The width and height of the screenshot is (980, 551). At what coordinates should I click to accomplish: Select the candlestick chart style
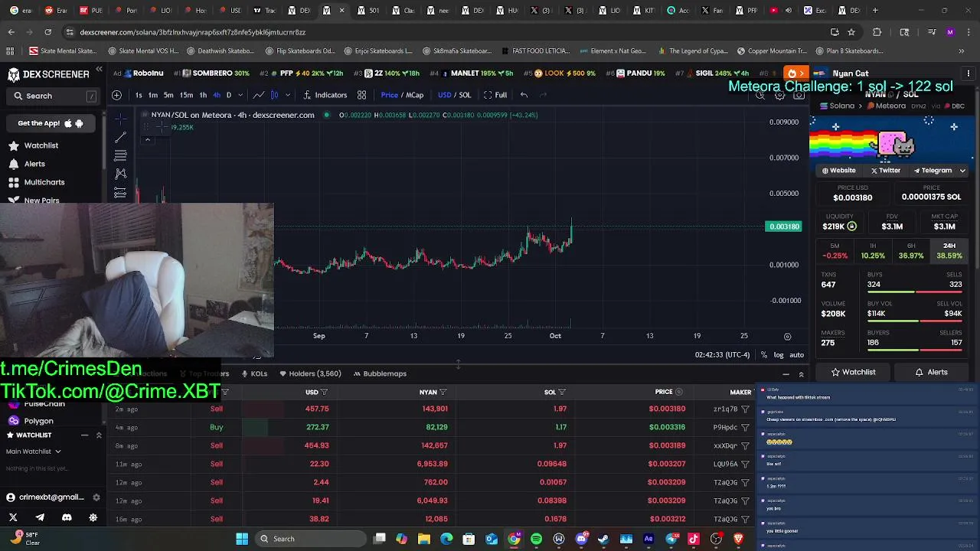274,95
